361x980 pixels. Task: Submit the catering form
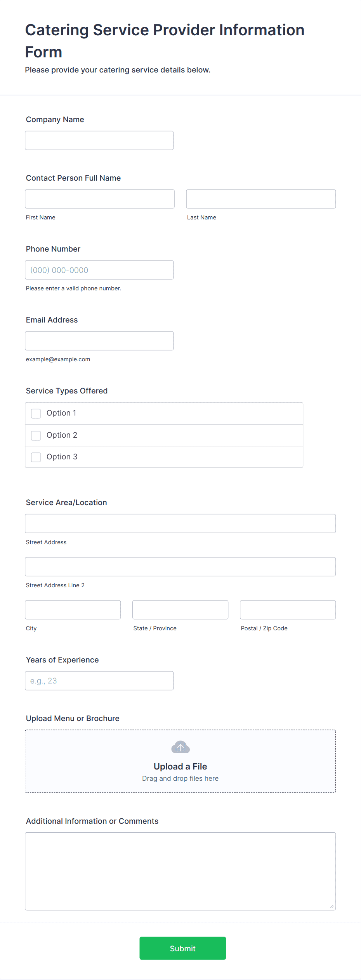tap(182, 948)
